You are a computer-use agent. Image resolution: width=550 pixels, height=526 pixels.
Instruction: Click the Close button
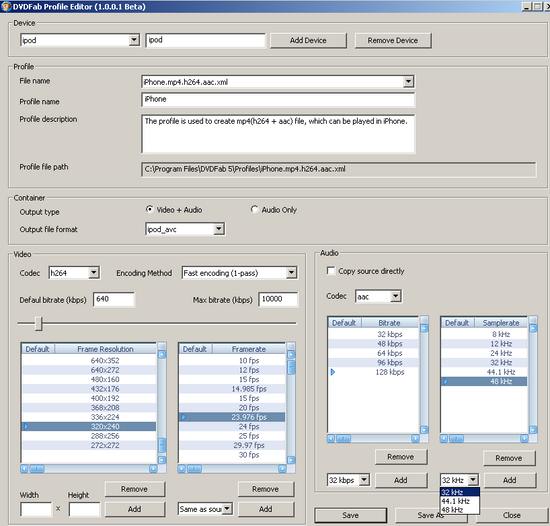point(511,515)
